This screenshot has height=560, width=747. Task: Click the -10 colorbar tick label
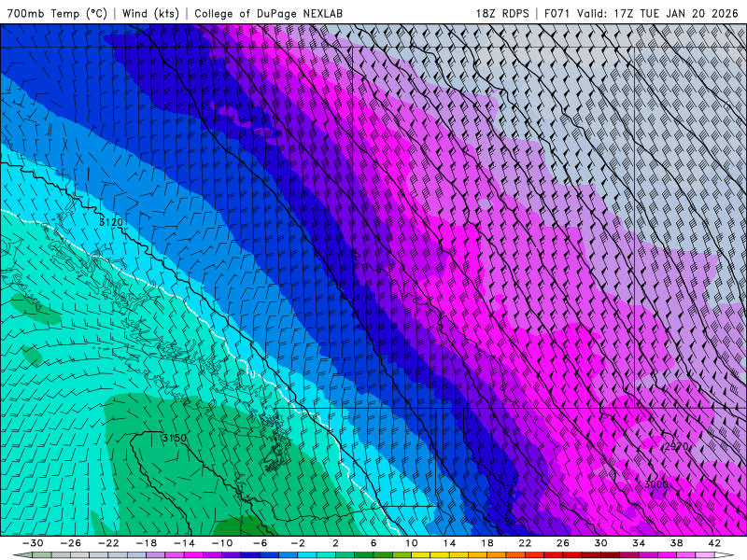pos(222,543)
